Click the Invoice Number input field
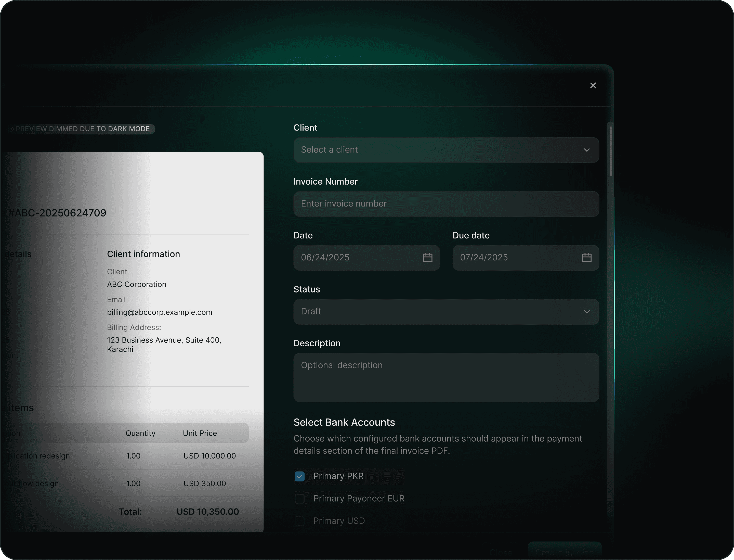Viewport: 734px width, 560px height. click(446, 204)
